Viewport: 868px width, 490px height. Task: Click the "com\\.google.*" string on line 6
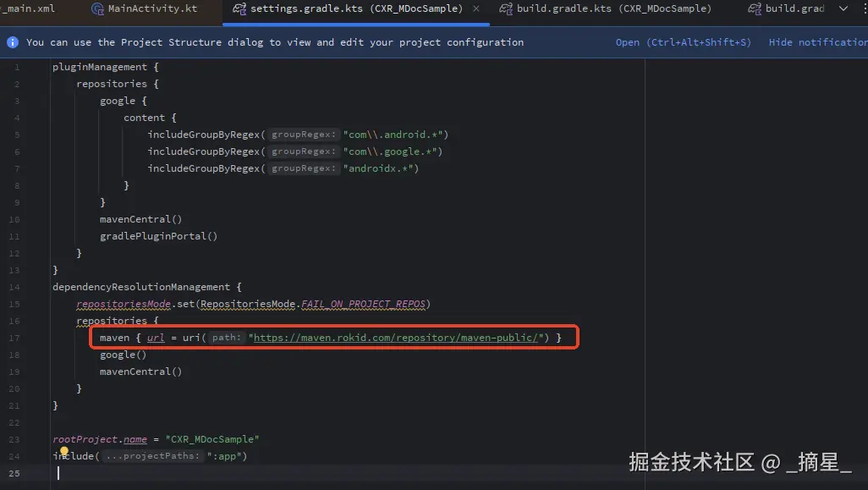(x=390, y=151)
